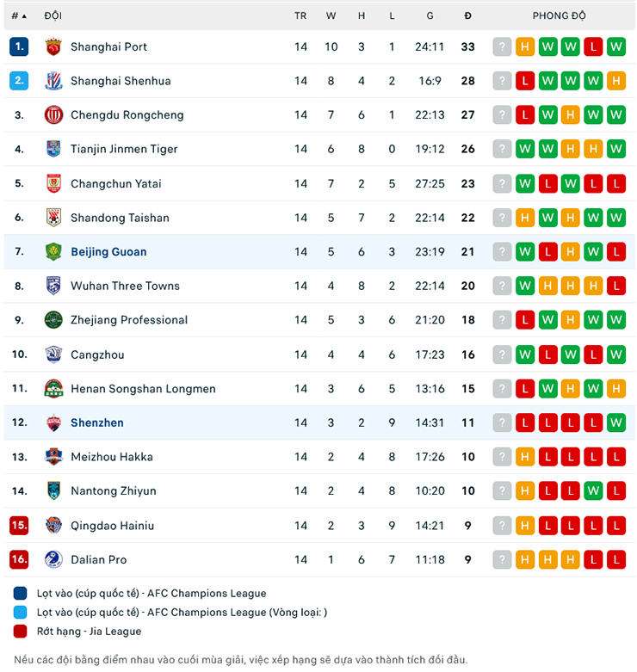Click the dark blue AFC Champions League legend swatch
This screenshot has width=637, height=672.
20,594
